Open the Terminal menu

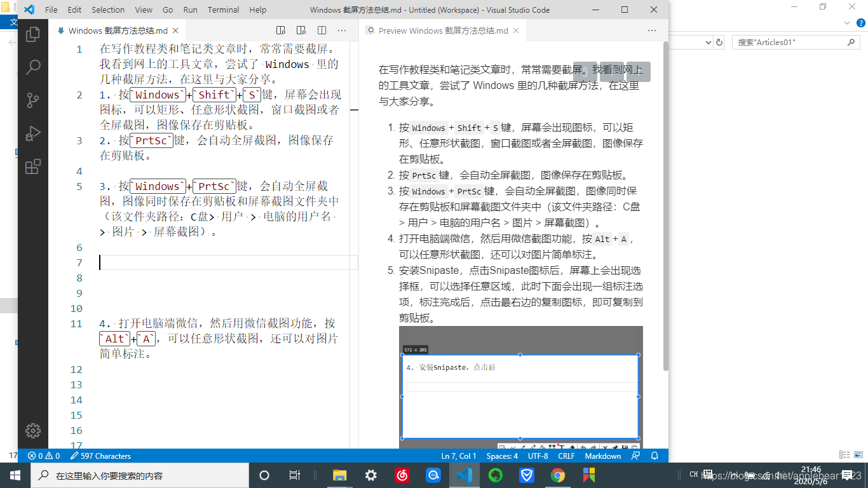[x=224, y=10]
